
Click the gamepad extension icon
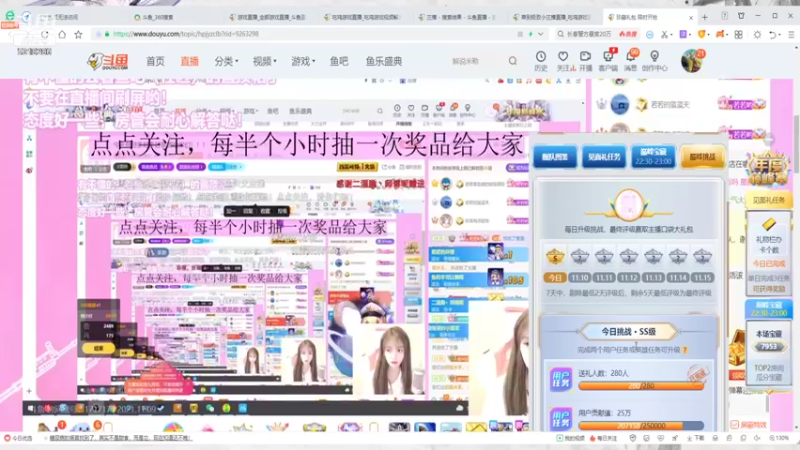720,34
